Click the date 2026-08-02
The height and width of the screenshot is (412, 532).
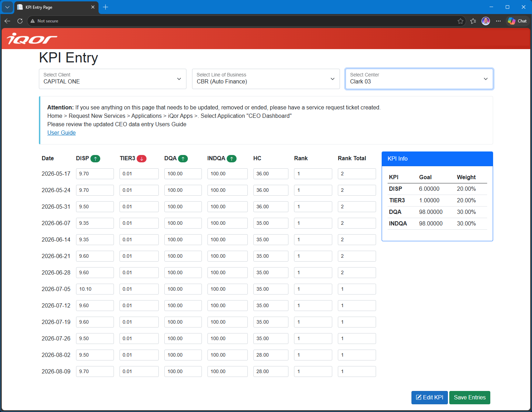[56, 355]
